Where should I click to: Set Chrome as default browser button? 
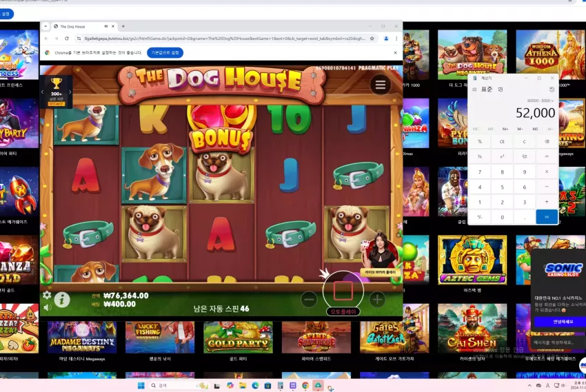point(165,52)
